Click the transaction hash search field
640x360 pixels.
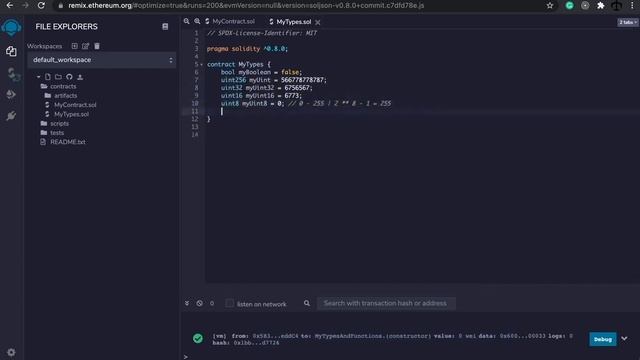pos(386,303)
